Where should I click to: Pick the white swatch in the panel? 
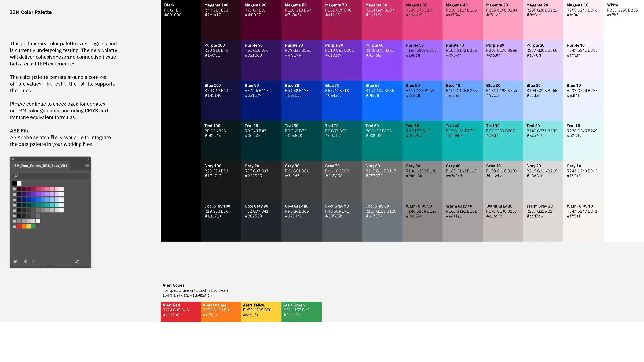(x=19, y=183)
